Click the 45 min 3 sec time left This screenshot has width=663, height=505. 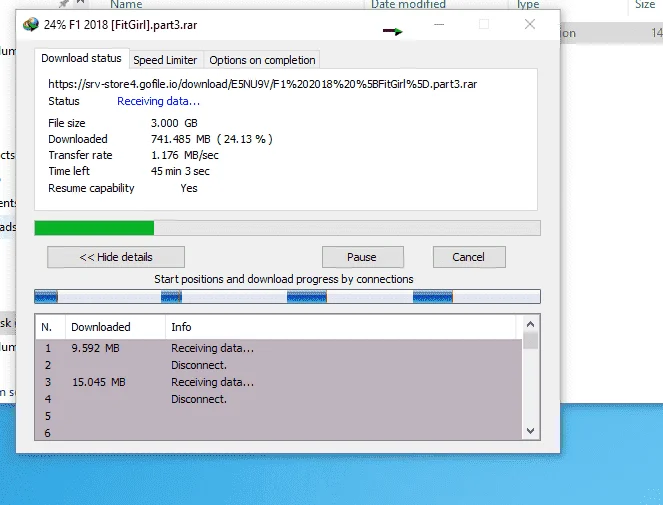180,171
